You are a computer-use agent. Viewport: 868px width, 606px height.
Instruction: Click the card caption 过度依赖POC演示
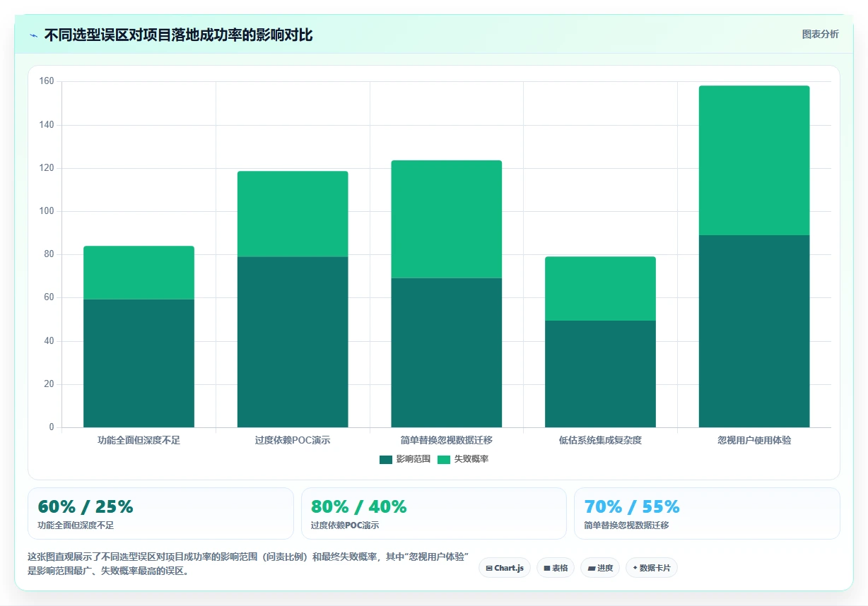click(x=345, y=525)
